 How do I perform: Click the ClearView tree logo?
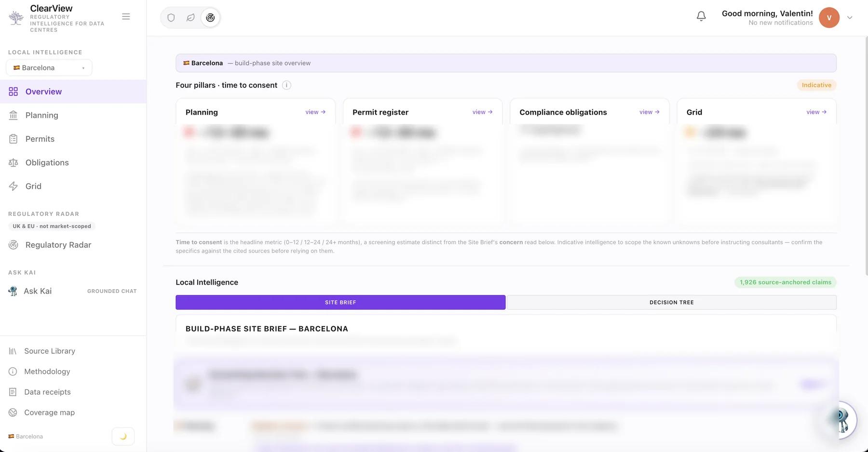16,18
